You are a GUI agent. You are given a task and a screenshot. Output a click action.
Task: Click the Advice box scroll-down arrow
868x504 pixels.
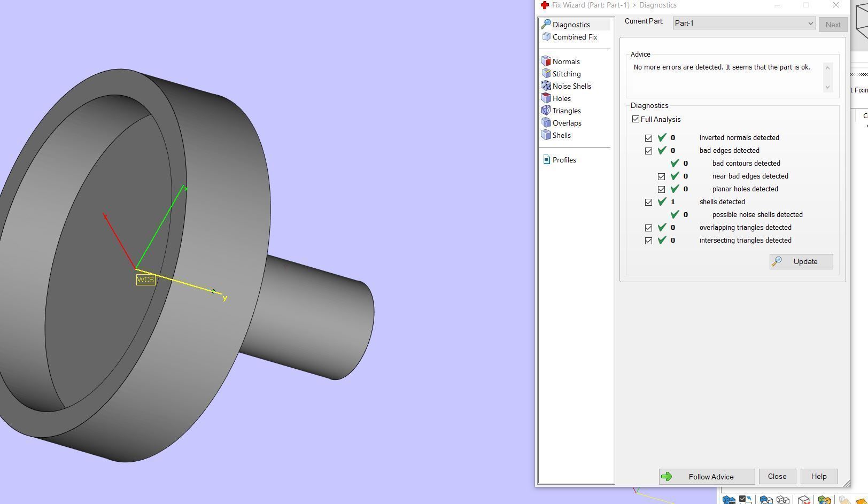828,87
